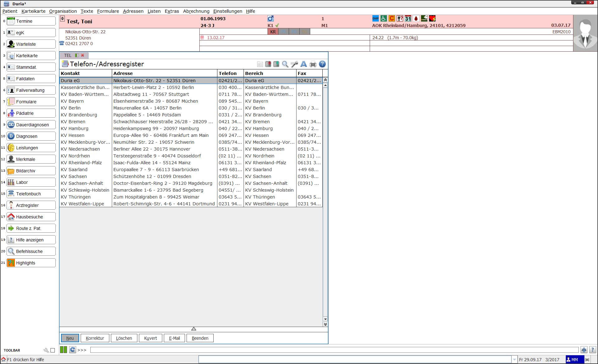This screenshot has height=364, width=598.
Task: Print the address register via printer icon
Action: 313,64
